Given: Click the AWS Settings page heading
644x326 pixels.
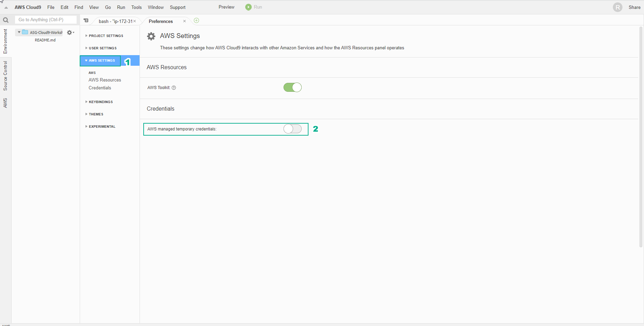Looking at the screenshot, I should [x=180, y=36].
